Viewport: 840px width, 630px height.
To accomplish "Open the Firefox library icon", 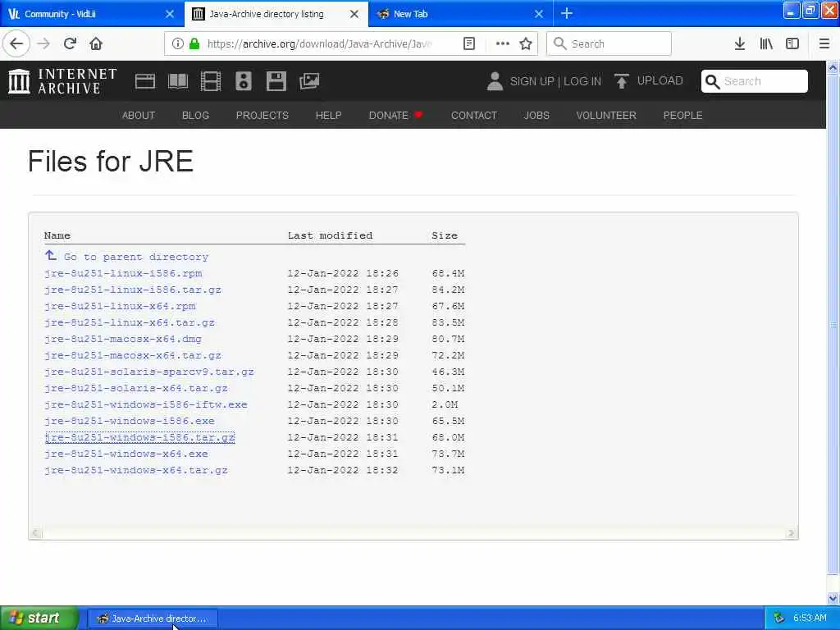I will click(766, 43).
